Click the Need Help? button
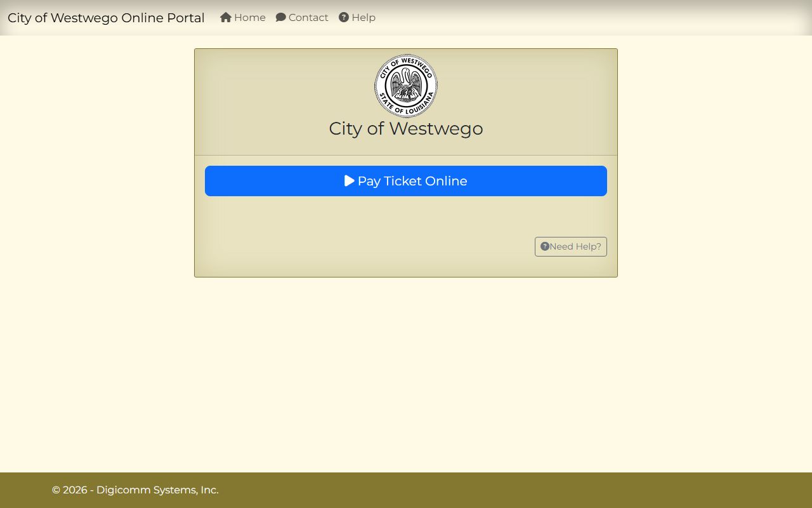 click(x=571, y=246)
